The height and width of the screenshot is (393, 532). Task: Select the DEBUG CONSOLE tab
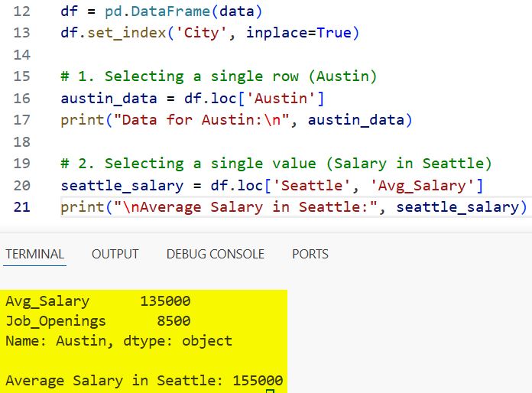215,254
